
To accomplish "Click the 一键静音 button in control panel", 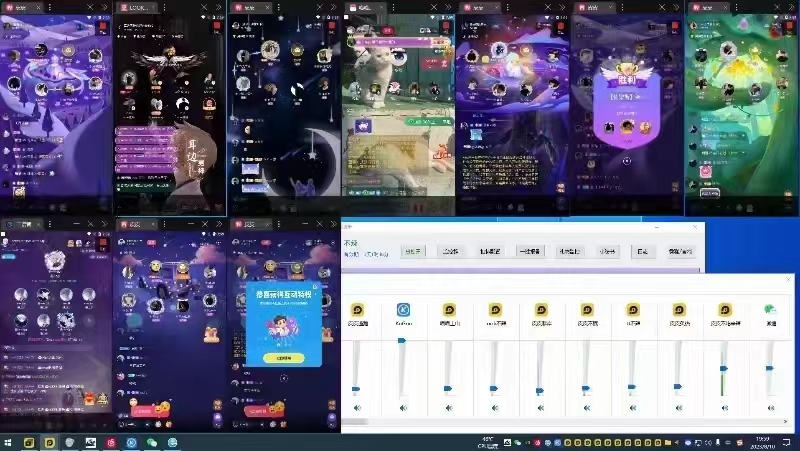I will [x=530, y=251].
